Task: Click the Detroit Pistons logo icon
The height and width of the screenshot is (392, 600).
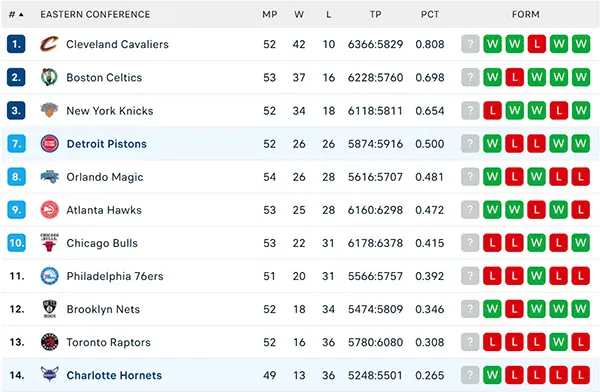Action: coord(49,144)
